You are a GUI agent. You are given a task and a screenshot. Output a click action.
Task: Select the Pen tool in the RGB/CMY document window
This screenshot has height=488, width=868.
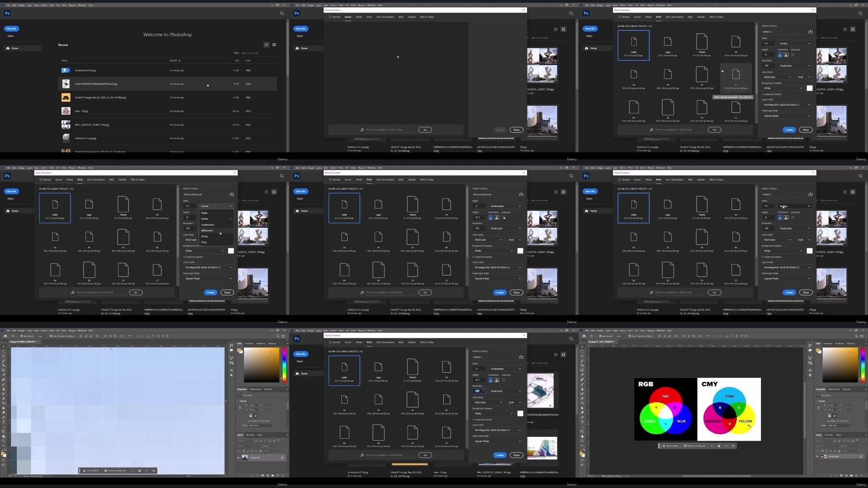[x=582, y=417]
